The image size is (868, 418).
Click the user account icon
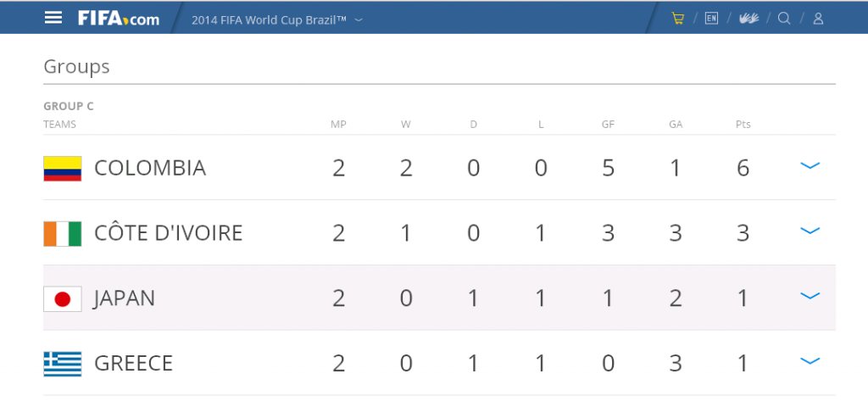click(818, 19)
